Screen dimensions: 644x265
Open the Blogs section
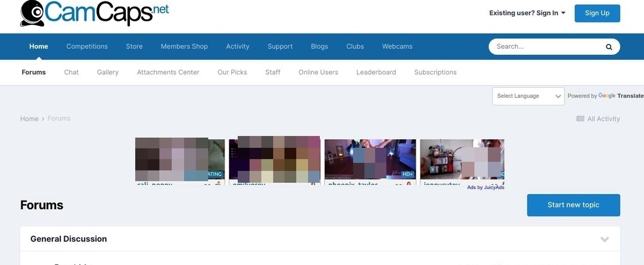point(319,46)
